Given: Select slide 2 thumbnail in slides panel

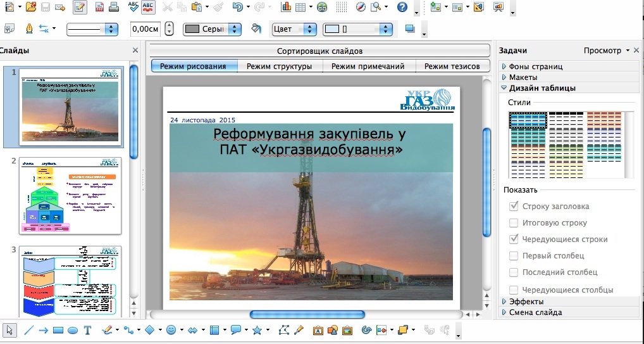Looking at the screenshot, I should 70,196.
